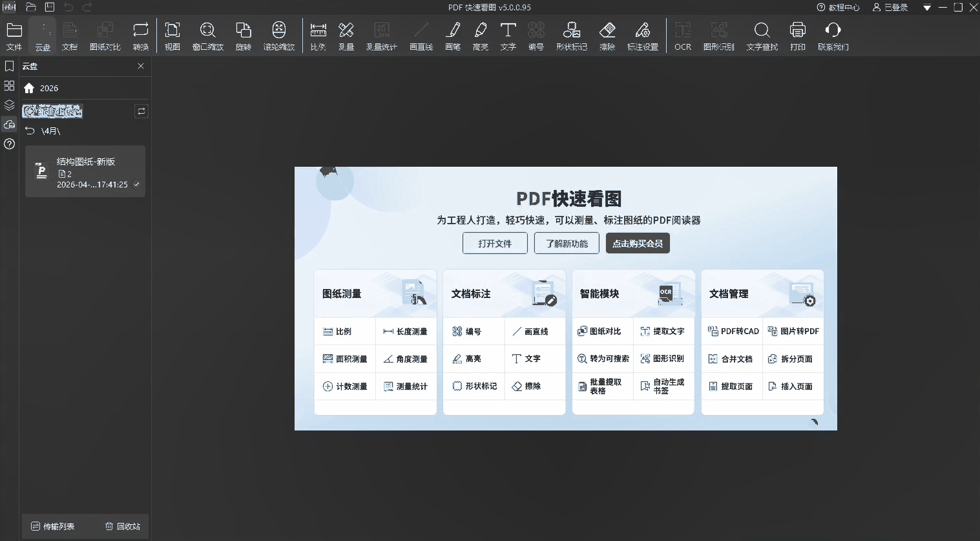
Task: Click the 旋转 rotate tool icon
Action: [243, 36]
